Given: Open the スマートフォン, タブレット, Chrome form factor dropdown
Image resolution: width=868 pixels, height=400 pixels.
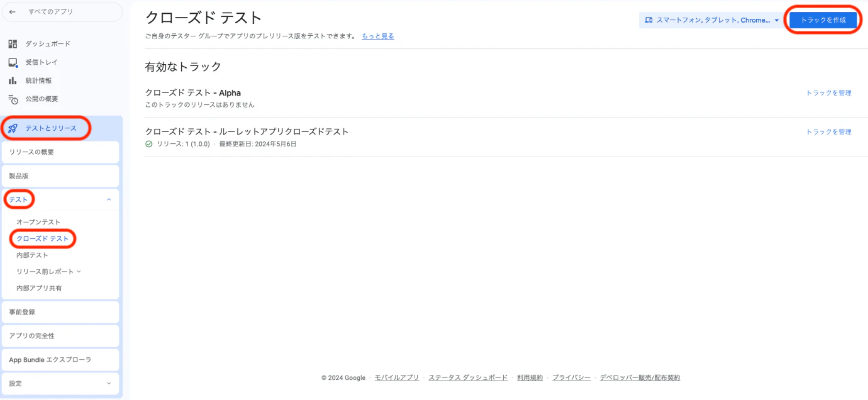Looking at the screenshot, I should [x=711, y=20].
